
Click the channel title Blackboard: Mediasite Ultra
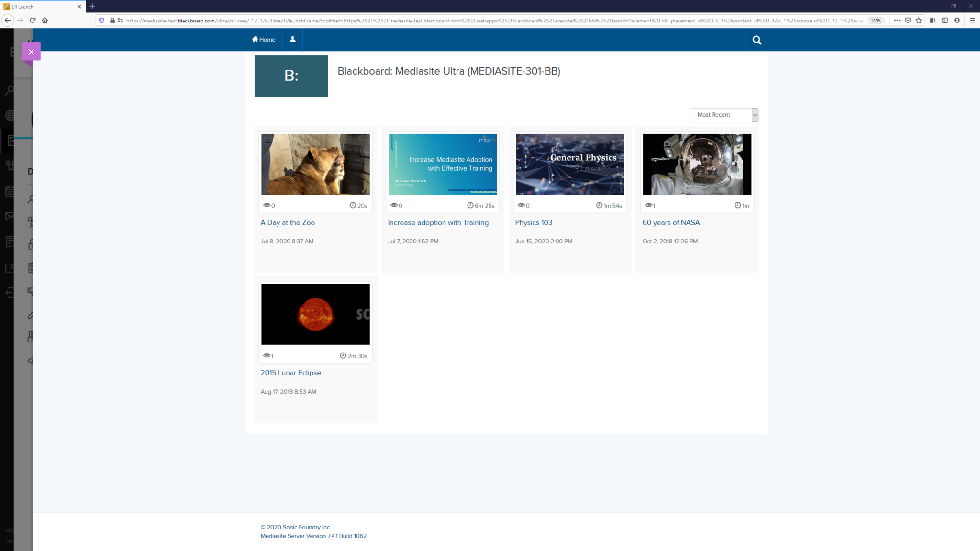[x=449, y=71]
